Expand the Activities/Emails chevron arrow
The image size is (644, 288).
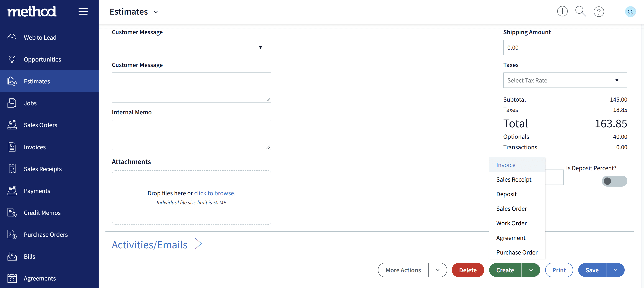(198, 244)
